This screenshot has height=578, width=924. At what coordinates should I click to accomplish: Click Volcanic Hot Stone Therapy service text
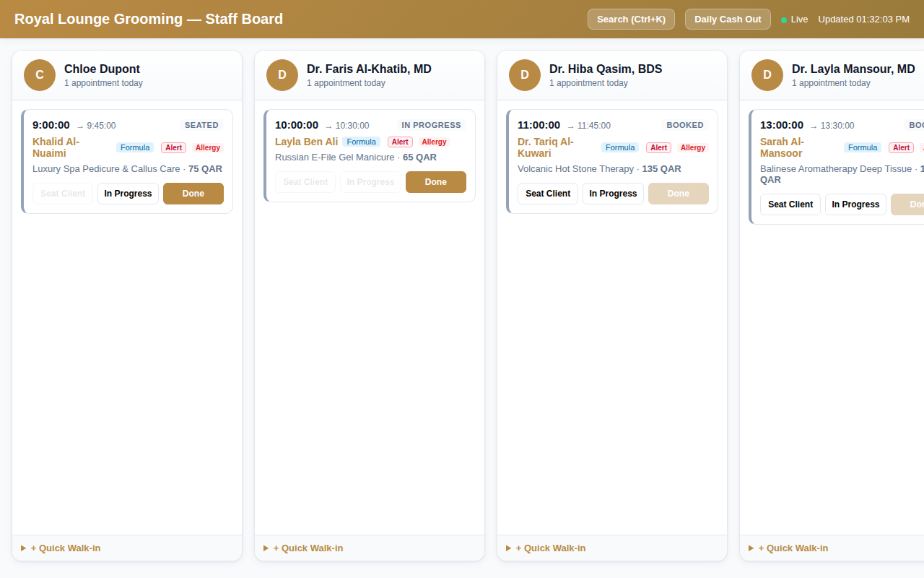(575, 169)
